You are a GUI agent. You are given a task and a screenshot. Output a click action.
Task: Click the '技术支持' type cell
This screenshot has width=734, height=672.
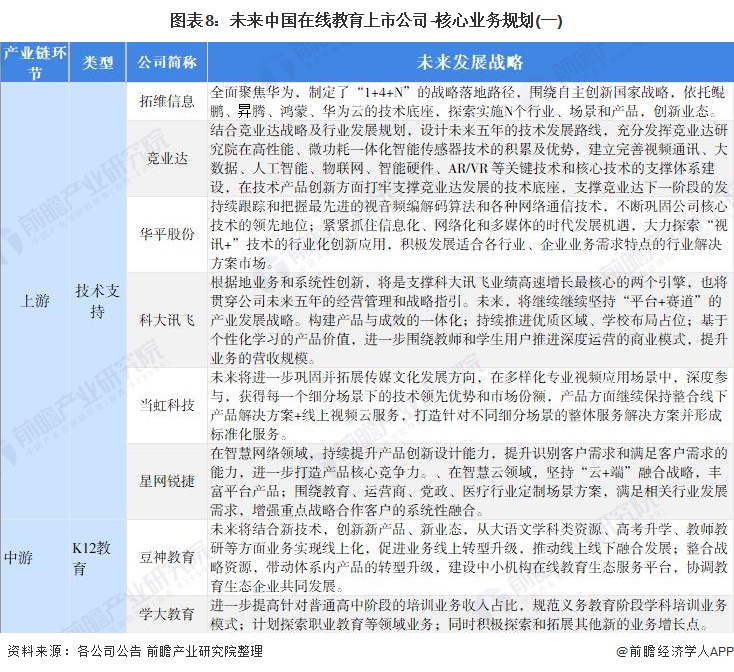click(98, 300)
